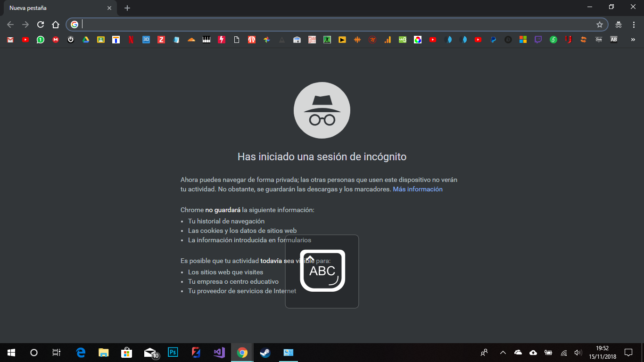Viewport: 644px width, 362px height.
Task: Open Steam from the taskbar
Action: pos(265,353)
